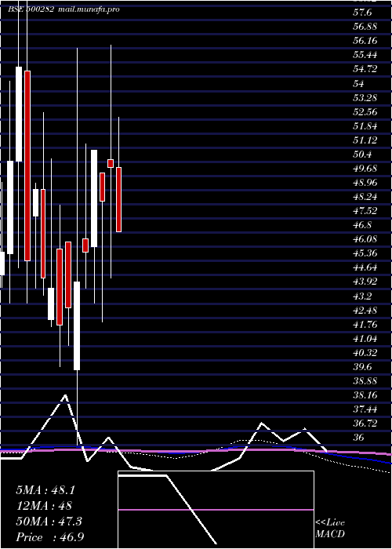Click the 37.44 price axis label
Screen dimensions: 392x549
pos(365,409)
